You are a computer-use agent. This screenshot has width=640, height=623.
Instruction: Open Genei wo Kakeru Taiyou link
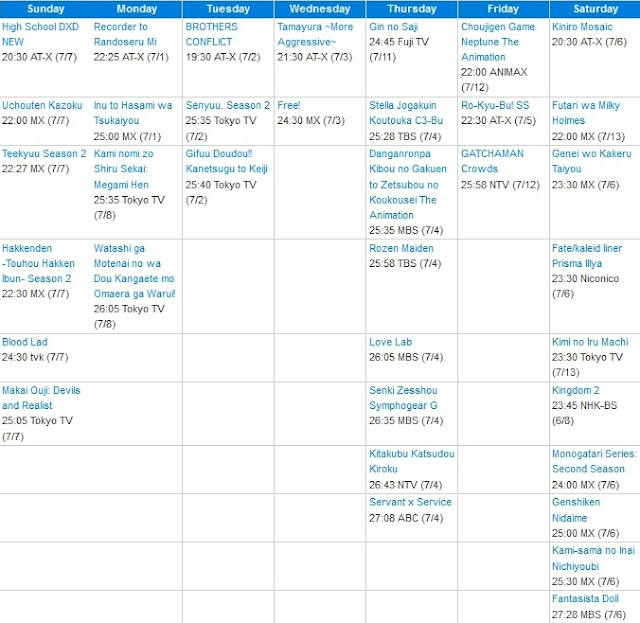pyautogui.click(x=591, y=161)
